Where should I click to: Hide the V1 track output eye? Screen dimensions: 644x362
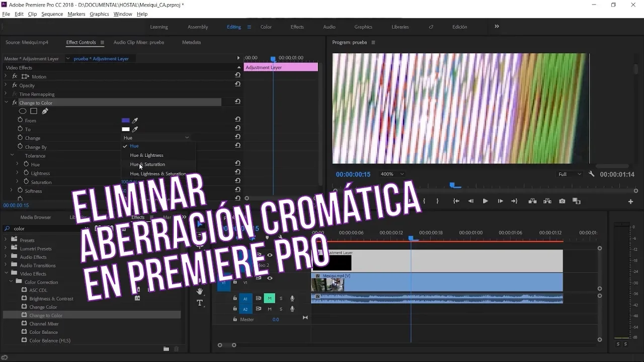click(x=270, y=278)
